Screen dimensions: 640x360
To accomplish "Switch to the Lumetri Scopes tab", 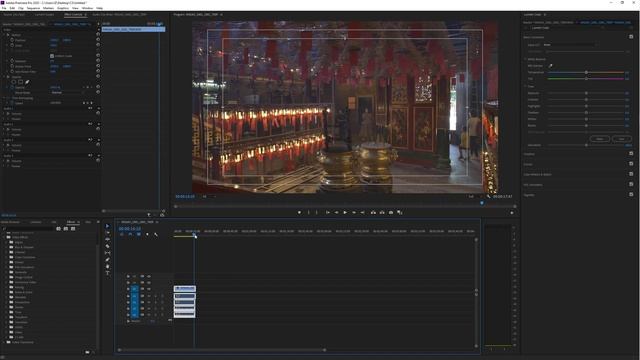I will (x=44, y=15).
